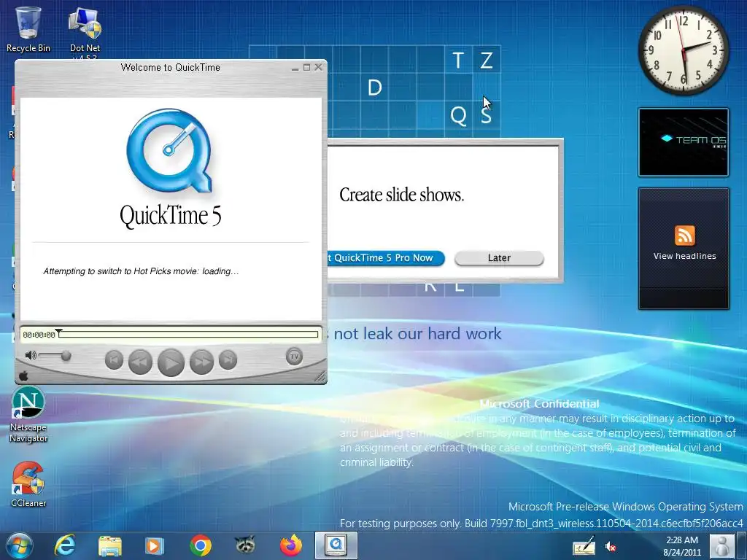Click the Play button in QuickTime
This screenshot has width=747, height=560.
171,363
